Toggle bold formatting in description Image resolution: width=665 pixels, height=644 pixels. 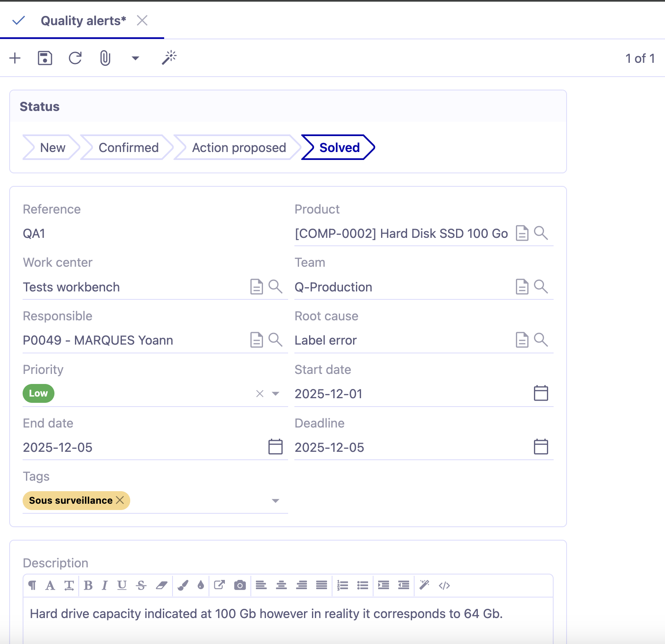[x=88, y=585]
